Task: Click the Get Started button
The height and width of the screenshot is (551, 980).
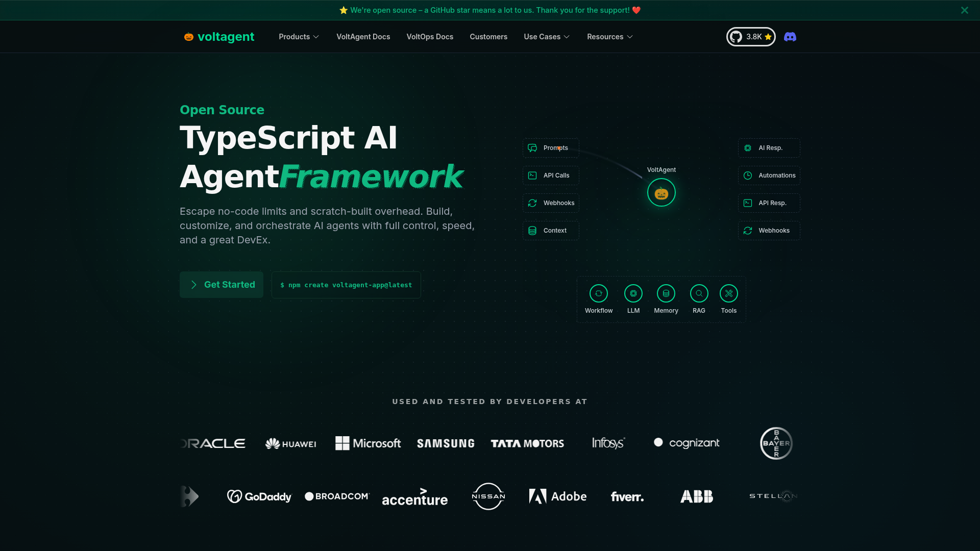Action: pyautogui.click(x=221, y=284)
